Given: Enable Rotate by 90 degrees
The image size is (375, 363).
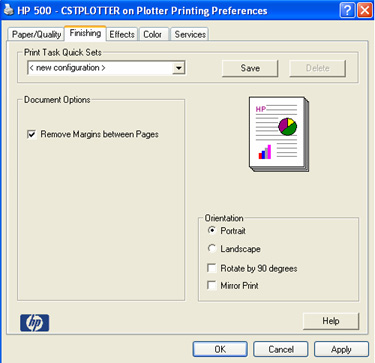Looking at the screenshot, I should tap(212, 268).
